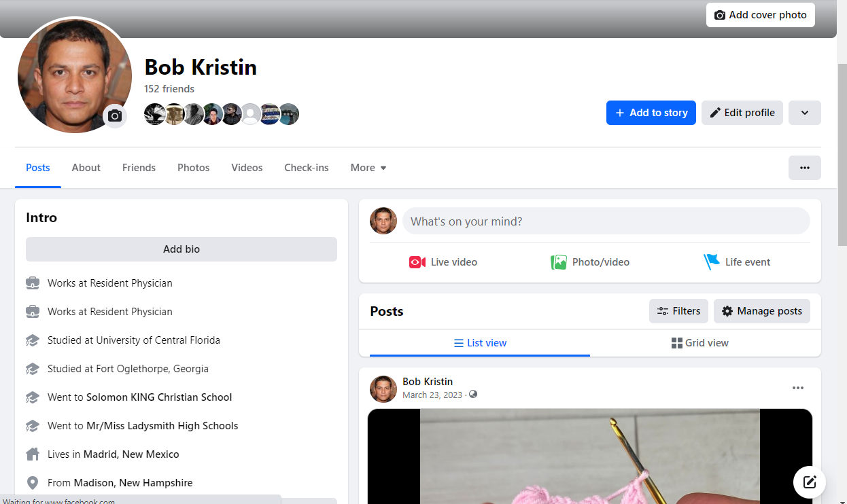Open the three-dots menu in tab bar
Image resolution: width=847 pixels, height=504 pixels.
pyautogui.click(x=805, y=168)
